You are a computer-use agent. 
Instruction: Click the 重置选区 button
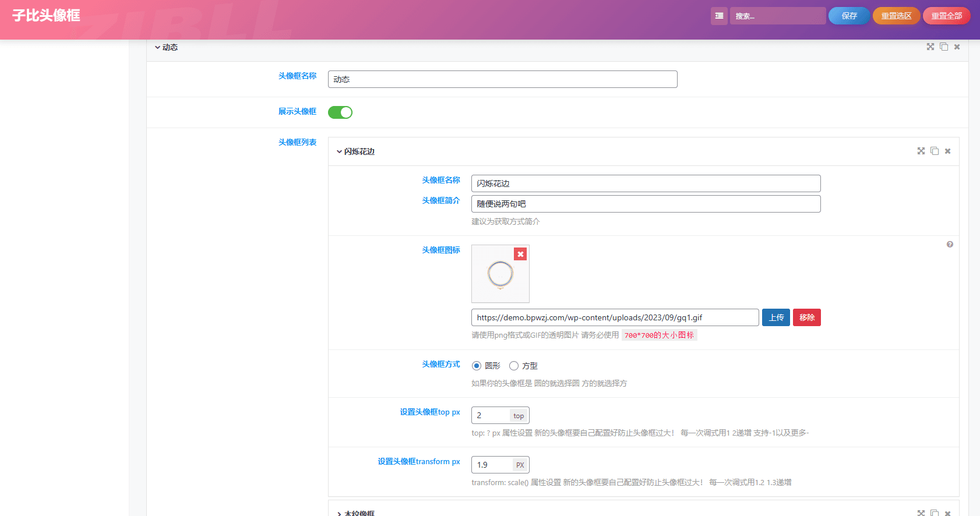point(896,16)
